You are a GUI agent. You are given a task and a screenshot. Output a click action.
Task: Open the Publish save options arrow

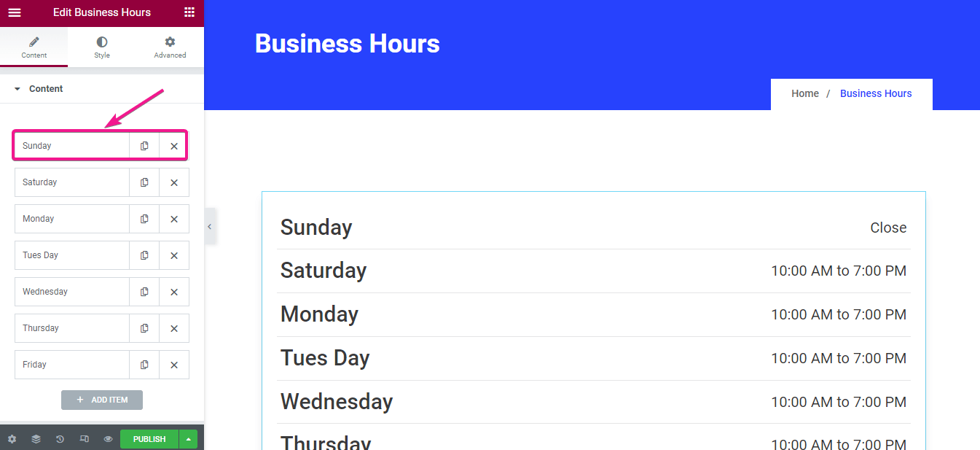click(189, 439)
